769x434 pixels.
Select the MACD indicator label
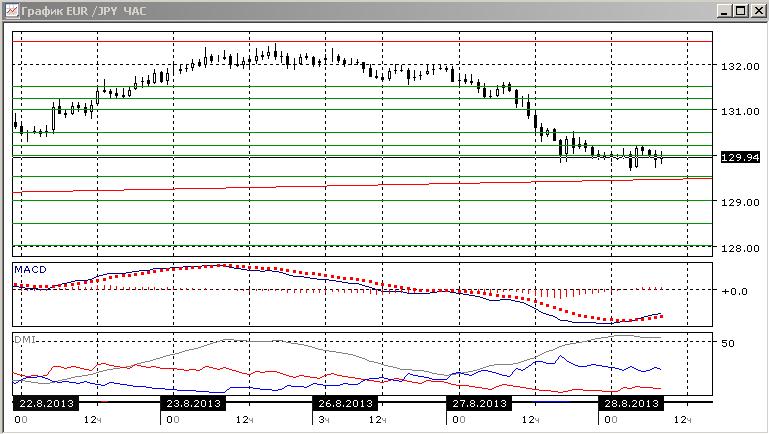(30, 269)
